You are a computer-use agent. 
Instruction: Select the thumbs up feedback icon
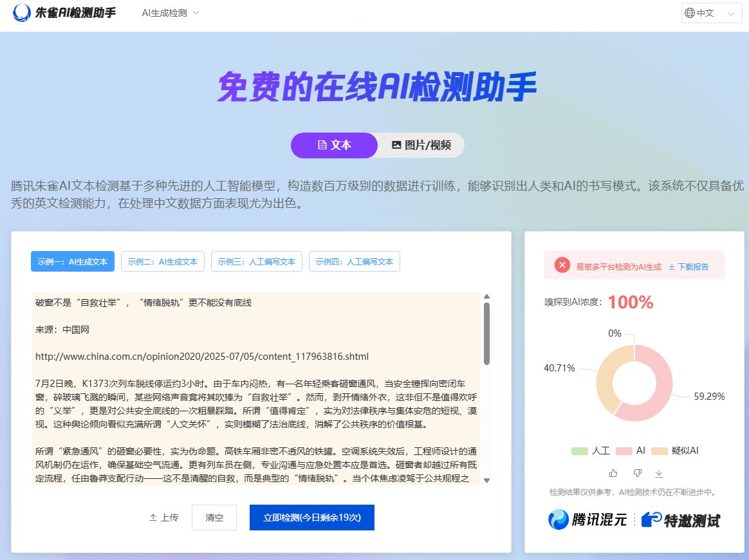pyautogui.click(x=613, y=473)
